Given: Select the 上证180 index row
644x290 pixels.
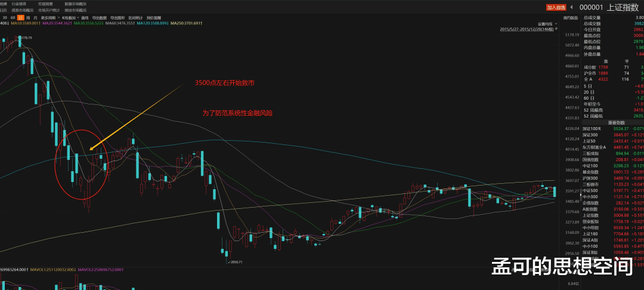Looking at the screenshot, I should click(613, 234).
